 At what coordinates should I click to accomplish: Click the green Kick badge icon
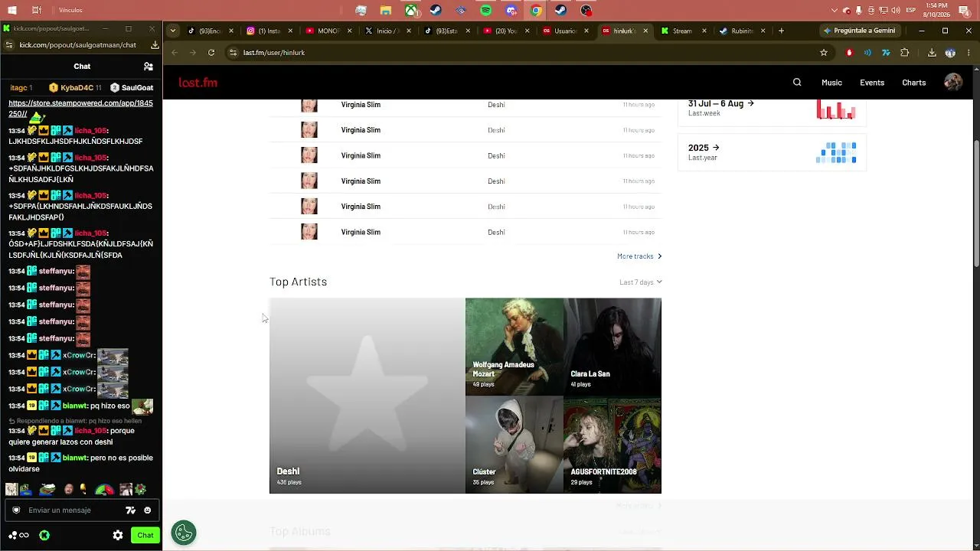(x=44, y=536)
